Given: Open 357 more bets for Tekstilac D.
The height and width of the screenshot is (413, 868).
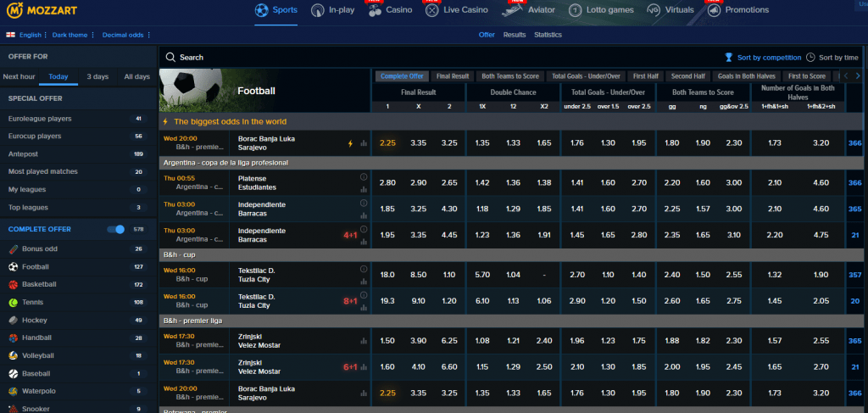Looking at the screenshot, I should (854, 275).
